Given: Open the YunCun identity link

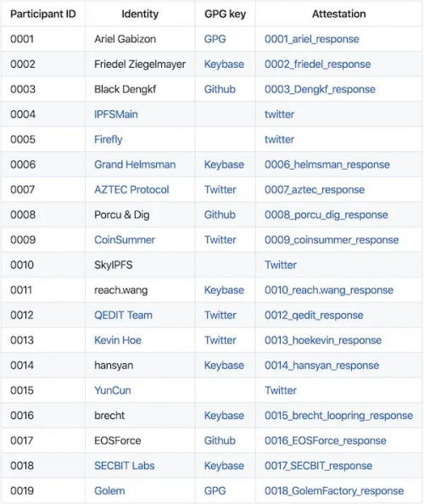Looking at the screenshot, I should 113,390.
